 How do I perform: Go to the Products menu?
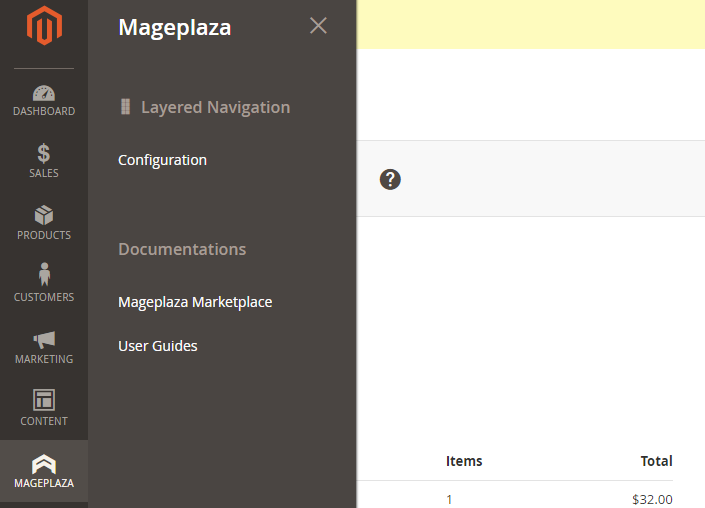pyautogui.click(x=44, y=223)
